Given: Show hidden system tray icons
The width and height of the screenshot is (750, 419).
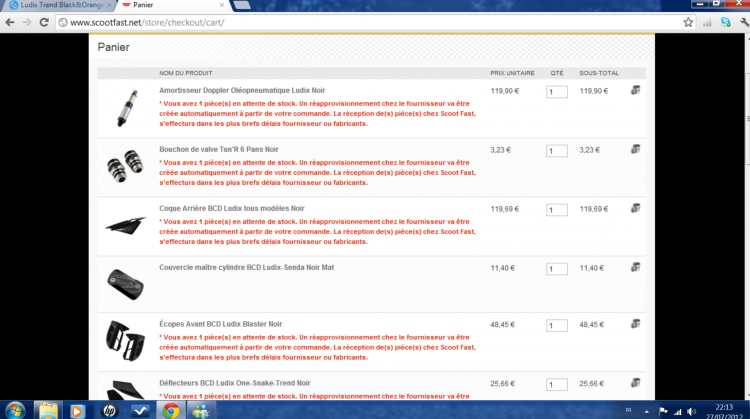Looking at the screenshot, I should pyautogui.click(x=647, y=412).
